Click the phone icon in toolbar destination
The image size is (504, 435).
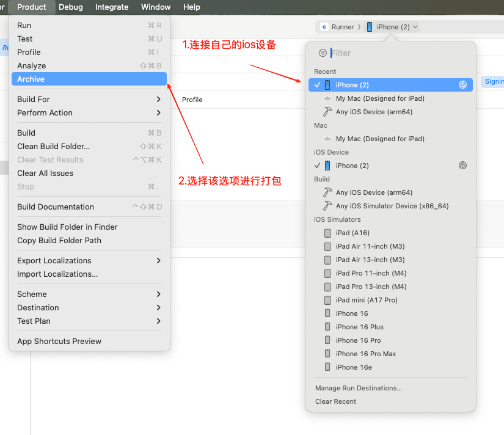pyautogui.click(x=370, y=27)
